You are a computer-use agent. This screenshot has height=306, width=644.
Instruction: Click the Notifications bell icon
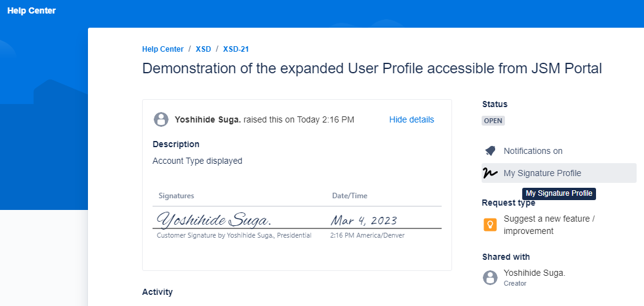[490, 151]
